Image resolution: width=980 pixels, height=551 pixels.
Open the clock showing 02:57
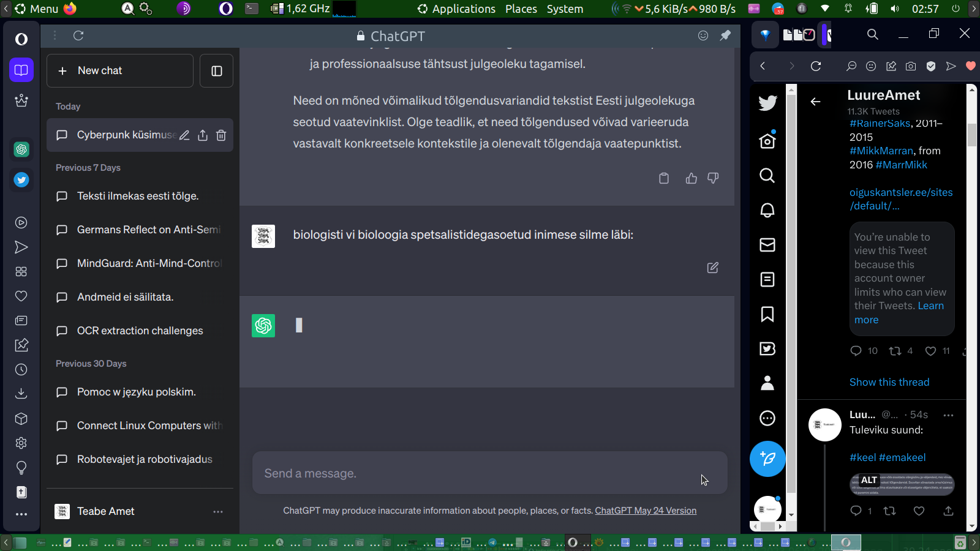(925, 9)
